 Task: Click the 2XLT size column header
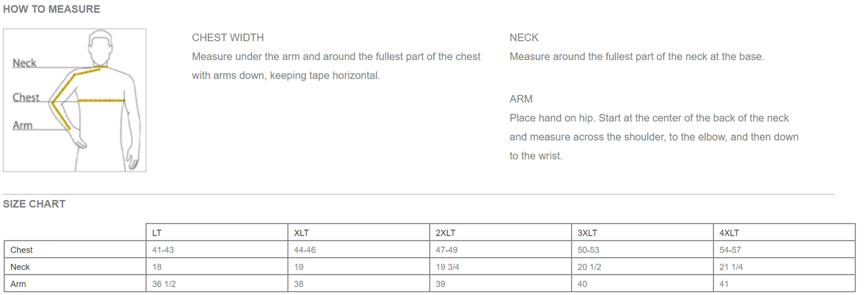pos(446,233)
